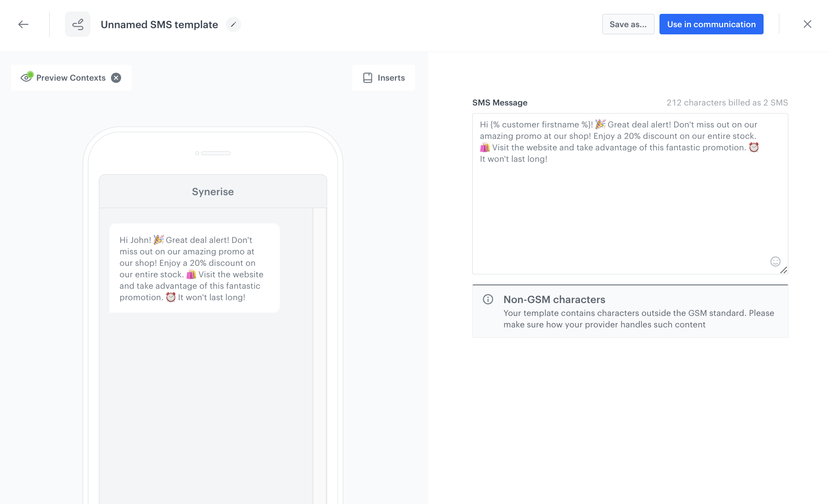Toggle the Preview Contexts chip off

[x=71, y=77]
